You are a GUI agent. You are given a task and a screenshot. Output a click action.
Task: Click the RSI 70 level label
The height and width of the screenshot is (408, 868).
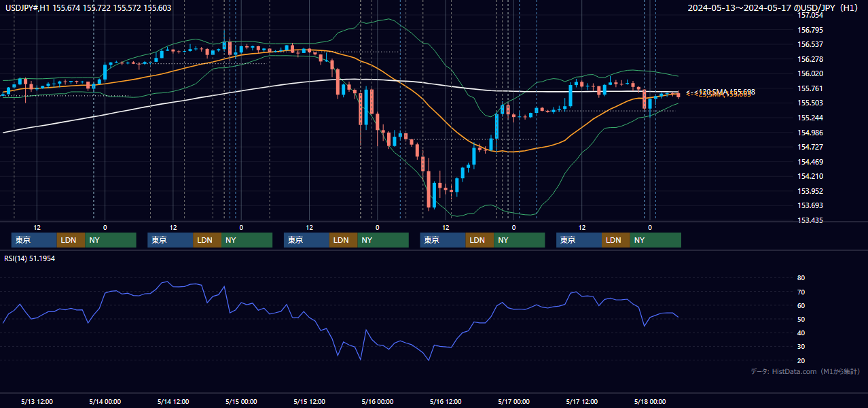click(x=801, y=292)
